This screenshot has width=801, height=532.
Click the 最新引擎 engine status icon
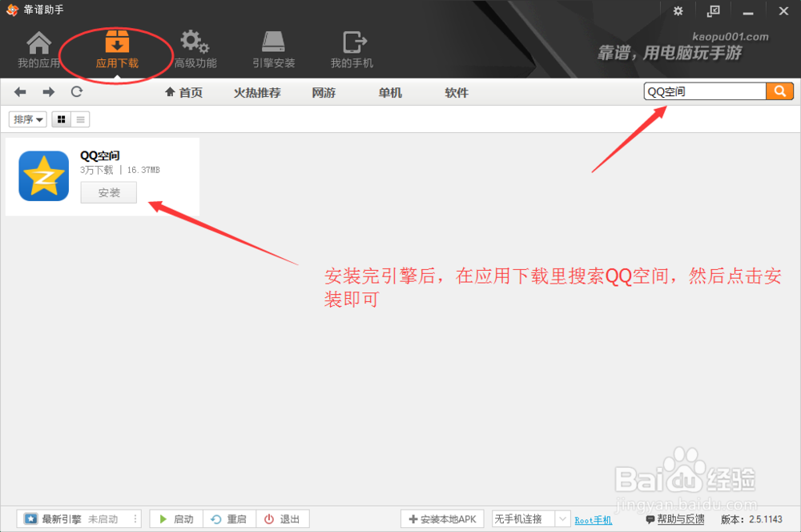click(30, 518)
